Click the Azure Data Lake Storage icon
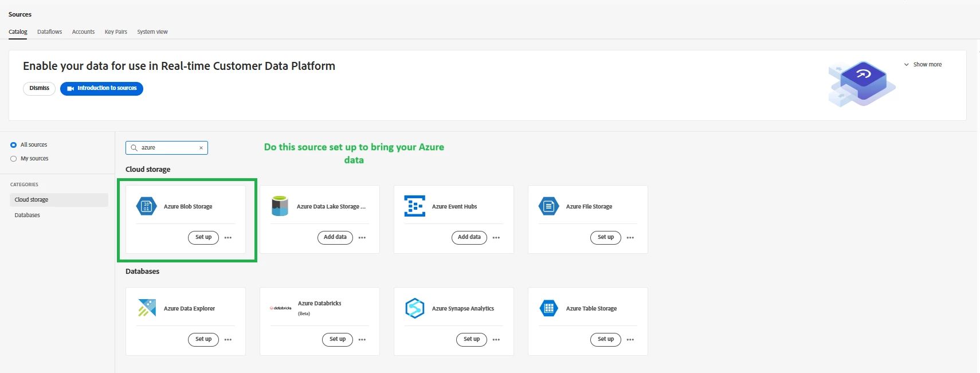980x373 pixels. 280,206
